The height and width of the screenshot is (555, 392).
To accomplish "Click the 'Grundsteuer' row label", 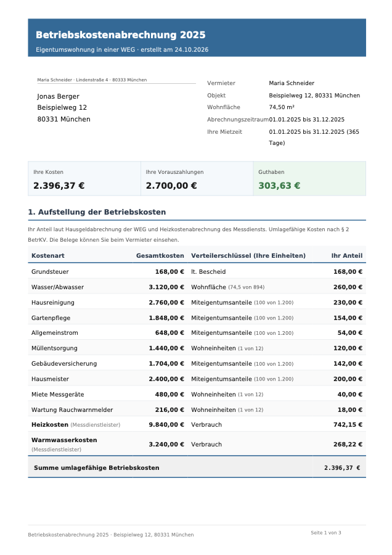I will coord(50,272).
